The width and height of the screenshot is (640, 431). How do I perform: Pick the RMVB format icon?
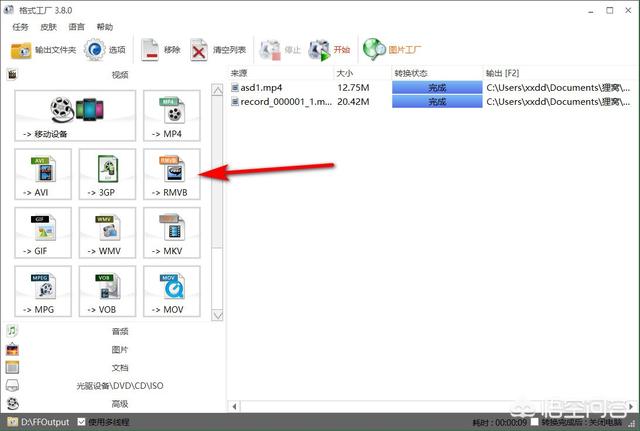point(171,173)
